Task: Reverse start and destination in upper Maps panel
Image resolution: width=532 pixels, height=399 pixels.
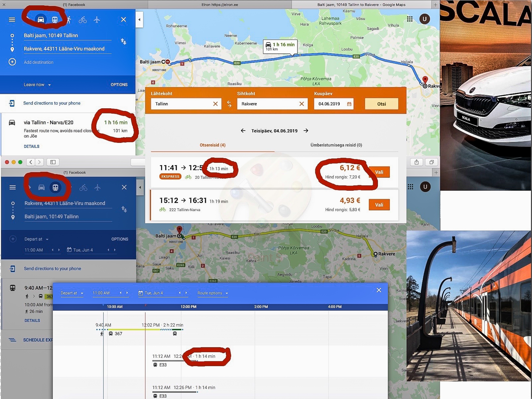Action: (123, 42)
